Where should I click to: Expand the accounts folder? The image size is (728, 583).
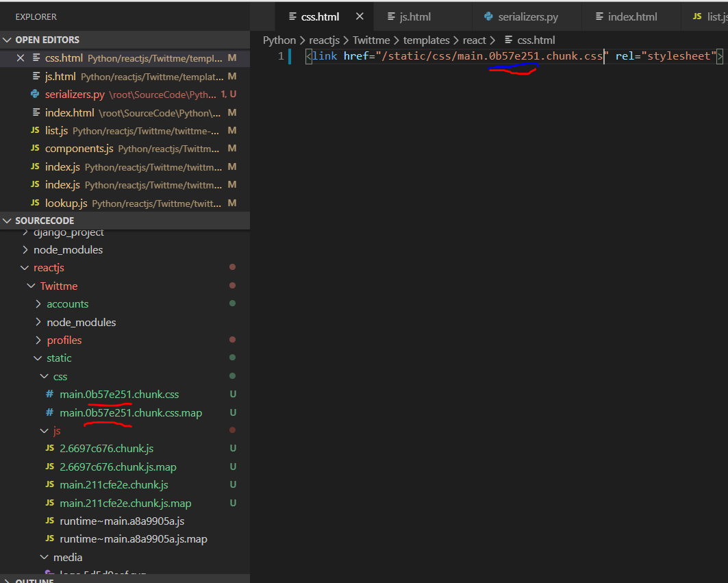(x=67, y=304)
